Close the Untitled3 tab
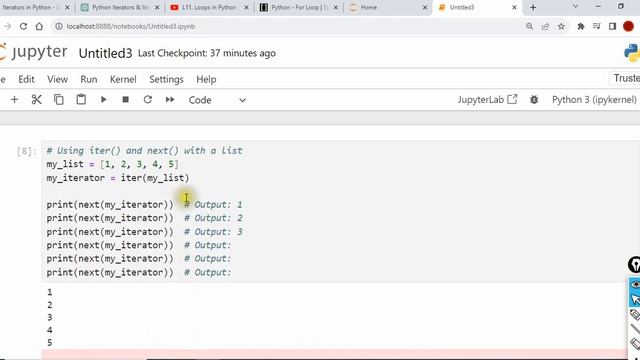This screenshot has width=640, height=360. pyautogui.click(x=514, y=7)
